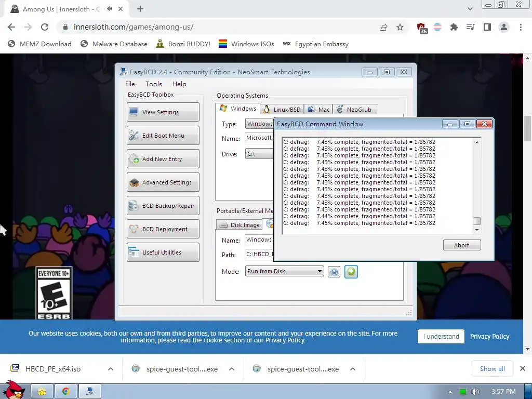Select the Windows operating system tab
The height and width of the screenshot is (399, 532).
click(238, 109)
